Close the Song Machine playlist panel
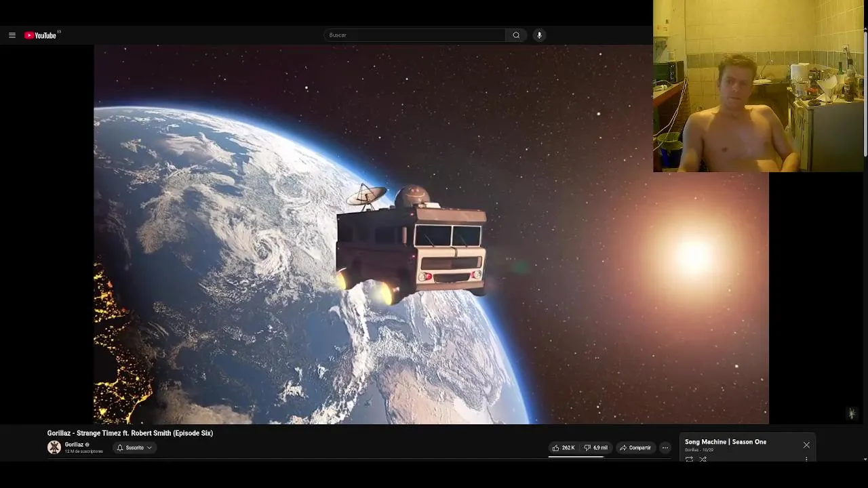 806,445
